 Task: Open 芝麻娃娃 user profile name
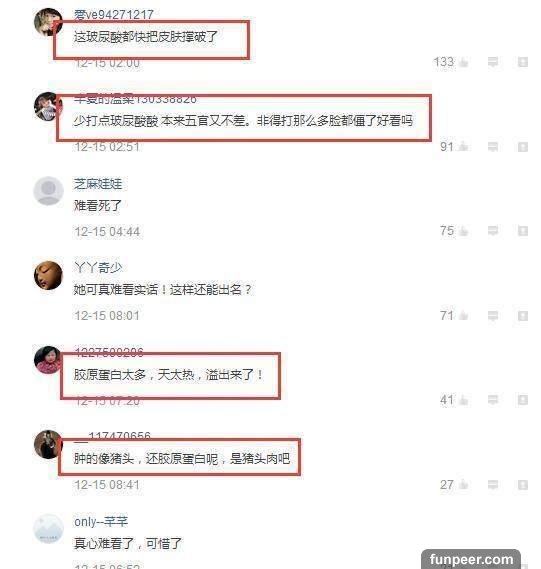click(x=98, y=184)
